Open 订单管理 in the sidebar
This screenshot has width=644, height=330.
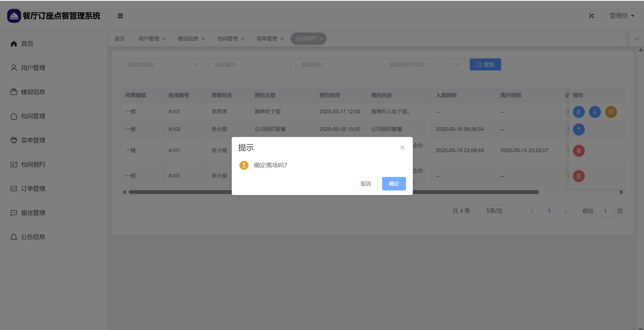[x=33, y=188]
